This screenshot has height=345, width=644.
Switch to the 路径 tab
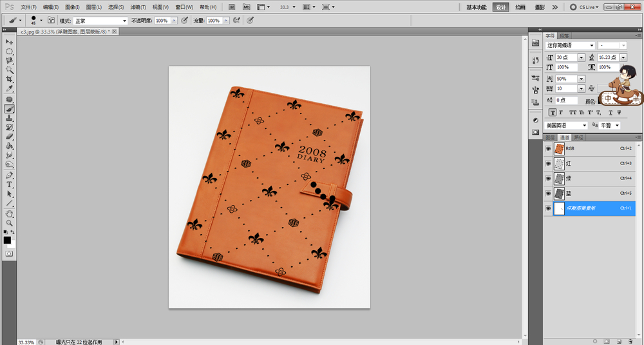click(578, 137)
